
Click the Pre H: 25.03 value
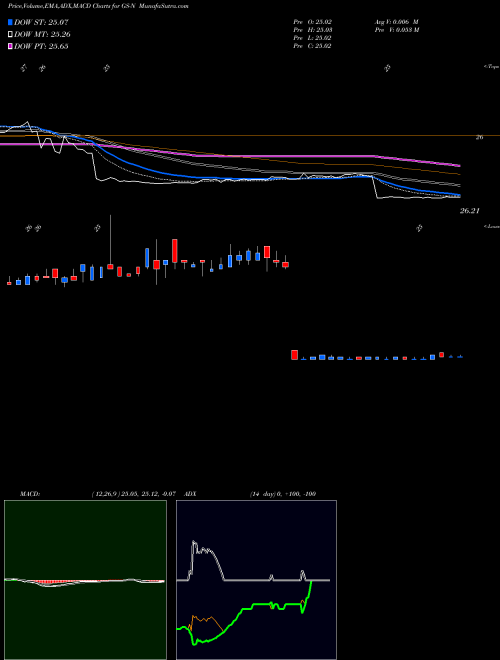312,30
